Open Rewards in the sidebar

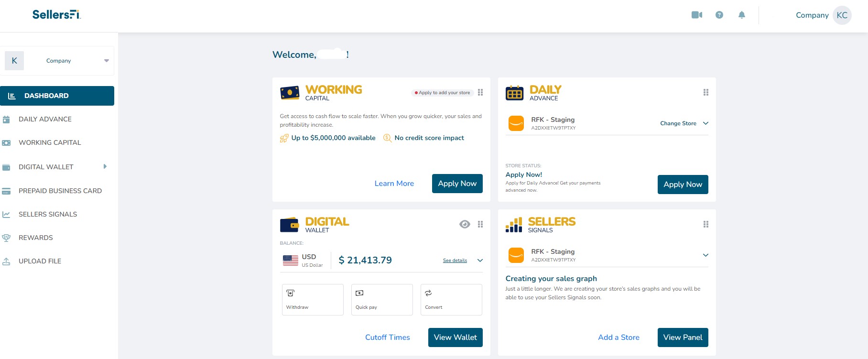(36, 238)
